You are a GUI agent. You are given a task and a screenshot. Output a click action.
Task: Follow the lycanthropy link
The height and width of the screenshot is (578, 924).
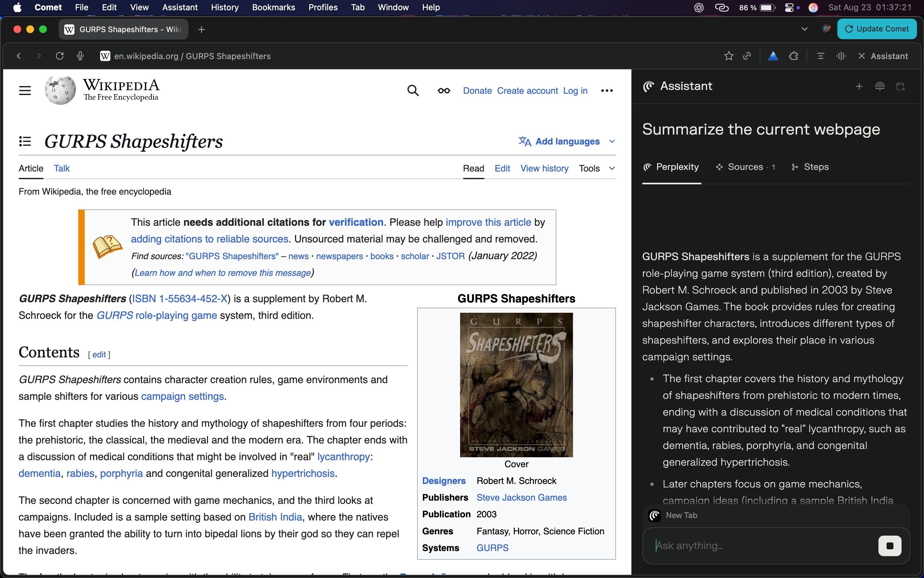(x=343, y=456)
